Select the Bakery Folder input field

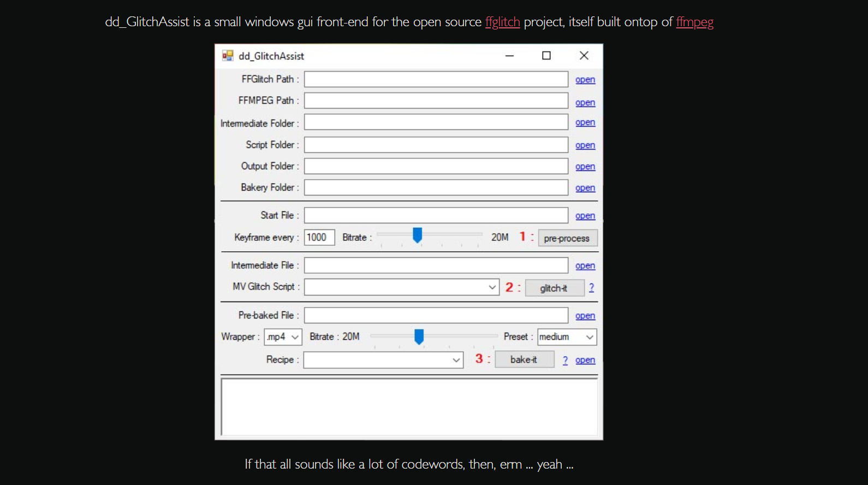[x=436, y=187]
